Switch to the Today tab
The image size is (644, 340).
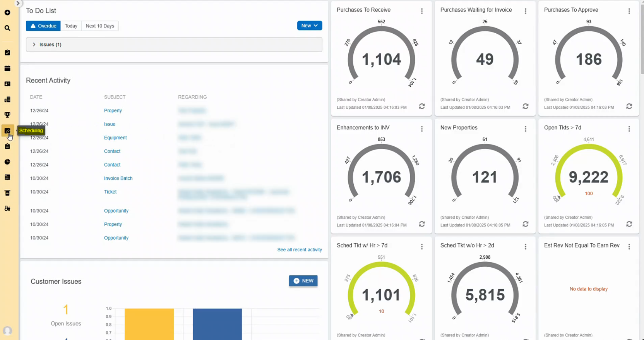[71, 26]
